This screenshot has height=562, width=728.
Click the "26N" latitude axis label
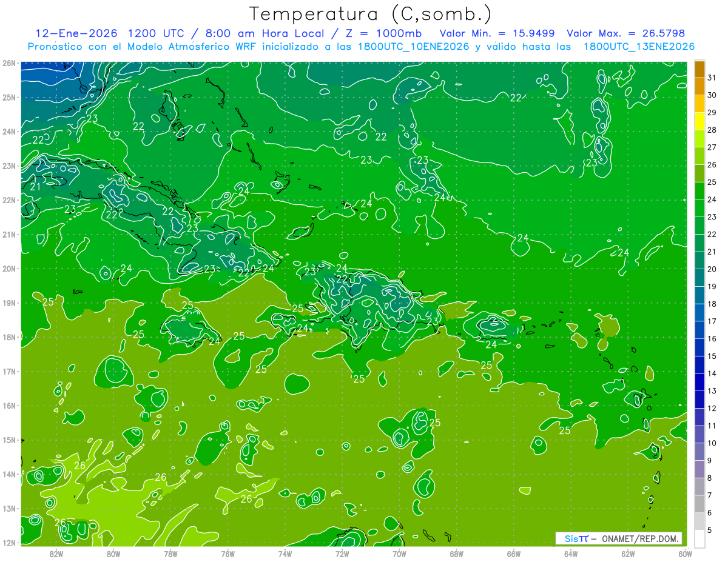click(9, 63)
